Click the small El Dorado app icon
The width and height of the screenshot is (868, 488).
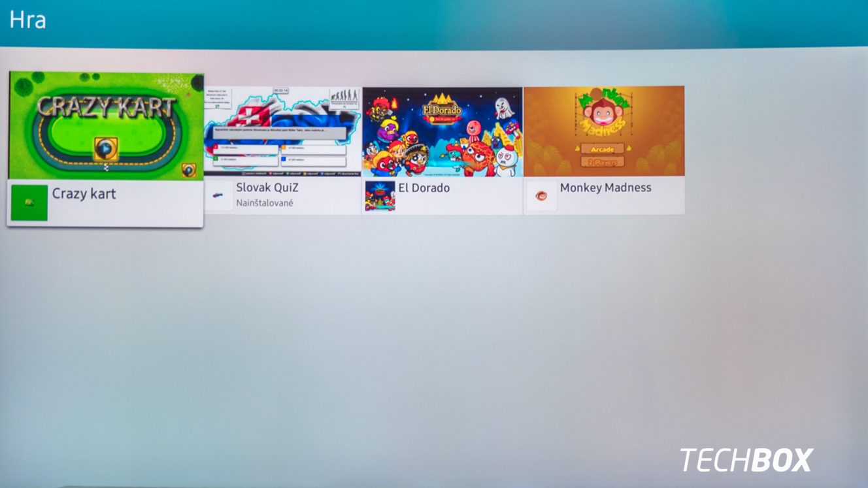click(x=380, y=196)
